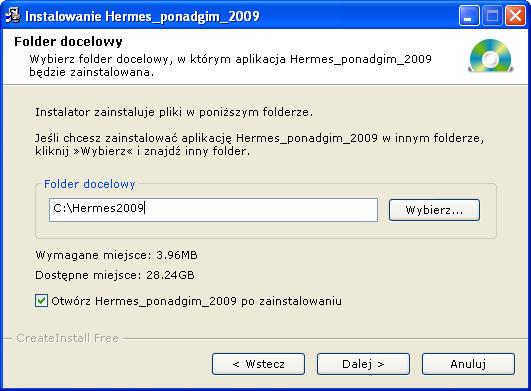Image resolution: width=531 pixels, height=391 pixels.
Task: Click 'Instalator zainstaluje pliki w poniższym folderze.' text
Action: pyautogui.click(x=174, y=112)
